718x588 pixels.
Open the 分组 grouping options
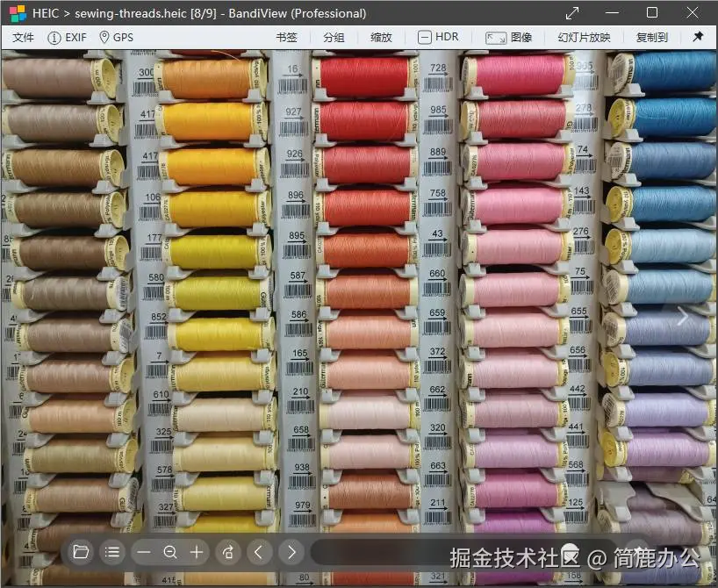click(333, 37)
